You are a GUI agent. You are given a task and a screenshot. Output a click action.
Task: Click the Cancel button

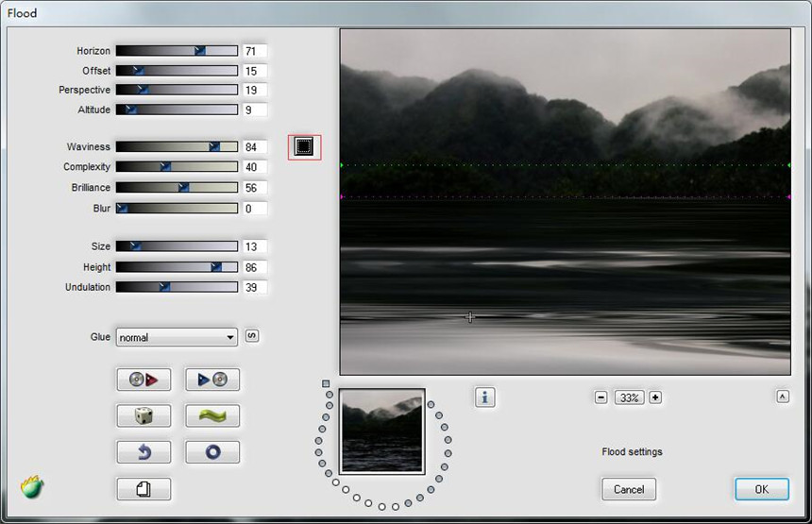point(629,489)
